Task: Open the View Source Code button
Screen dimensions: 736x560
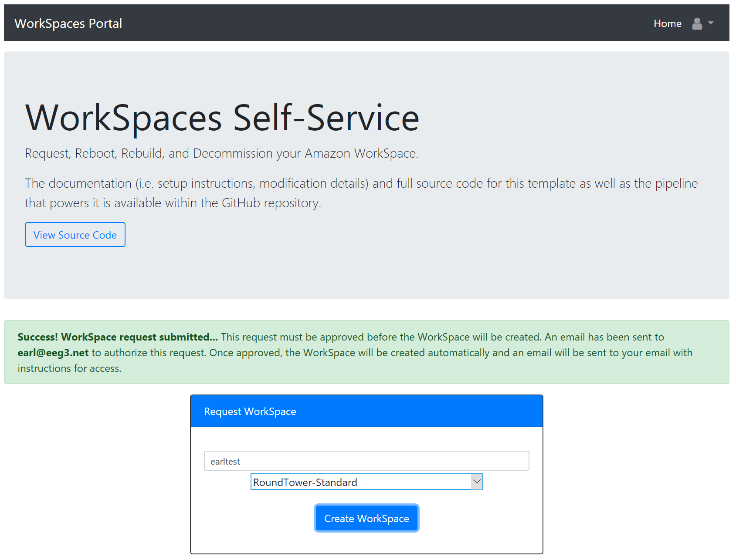Action: pyautogui.click(x=75, y=235)
